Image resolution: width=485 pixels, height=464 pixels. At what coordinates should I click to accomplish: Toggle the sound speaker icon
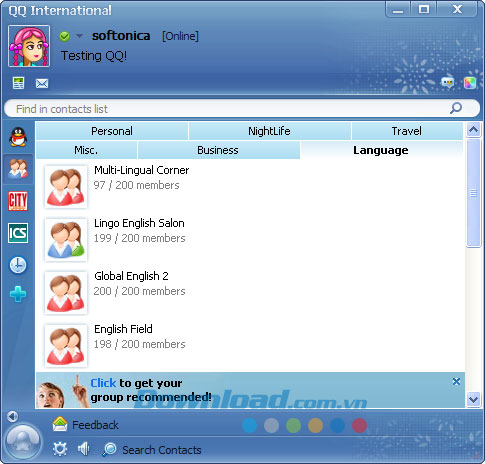click(x=83, y=449)
